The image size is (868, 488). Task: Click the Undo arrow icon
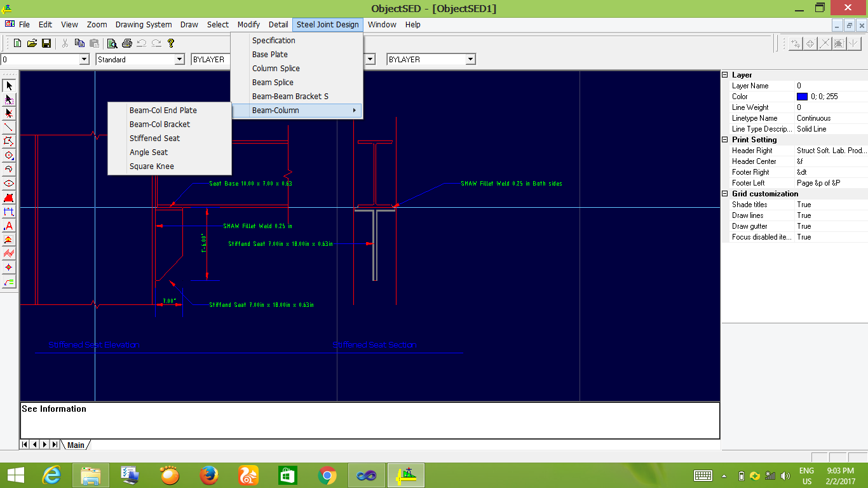pyautogui.click(x=141, y=43)
